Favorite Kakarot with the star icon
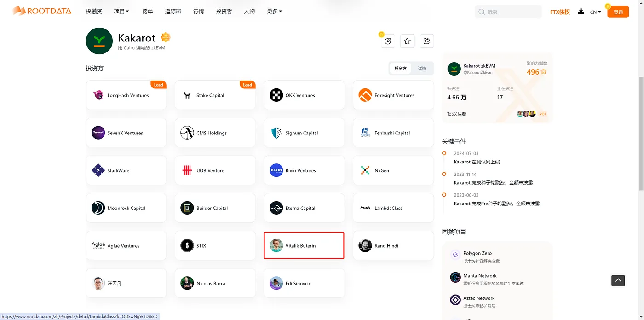The image size is (644, 320). [407, 41]
